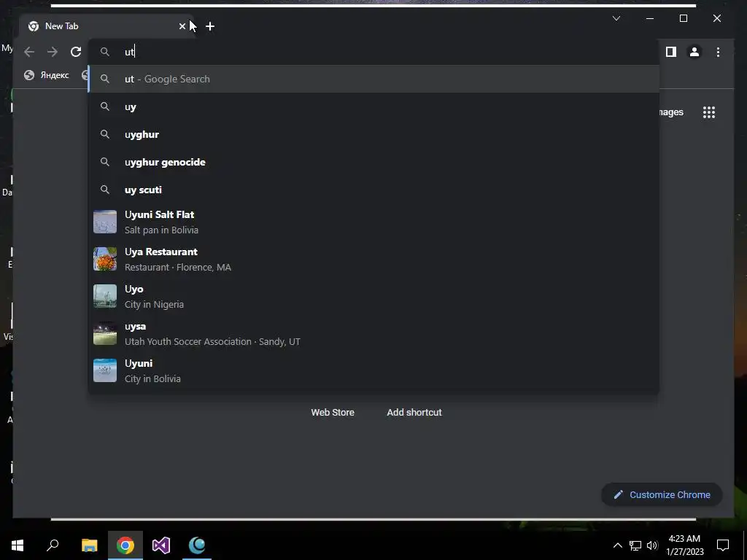The height and width of the screenshot is (560, 747).
Task: Click the Uyo thumbnail image
Action: click(105, 296)
